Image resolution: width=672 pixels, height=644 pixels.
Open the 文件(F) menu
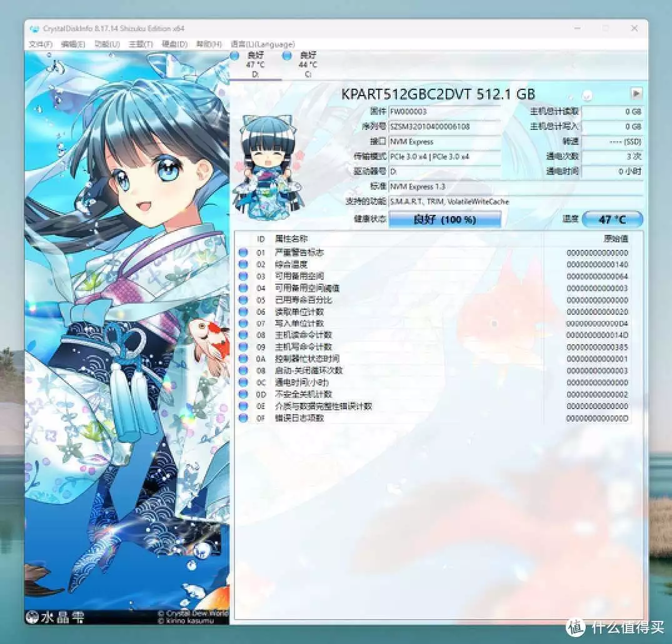click(41, 44)
